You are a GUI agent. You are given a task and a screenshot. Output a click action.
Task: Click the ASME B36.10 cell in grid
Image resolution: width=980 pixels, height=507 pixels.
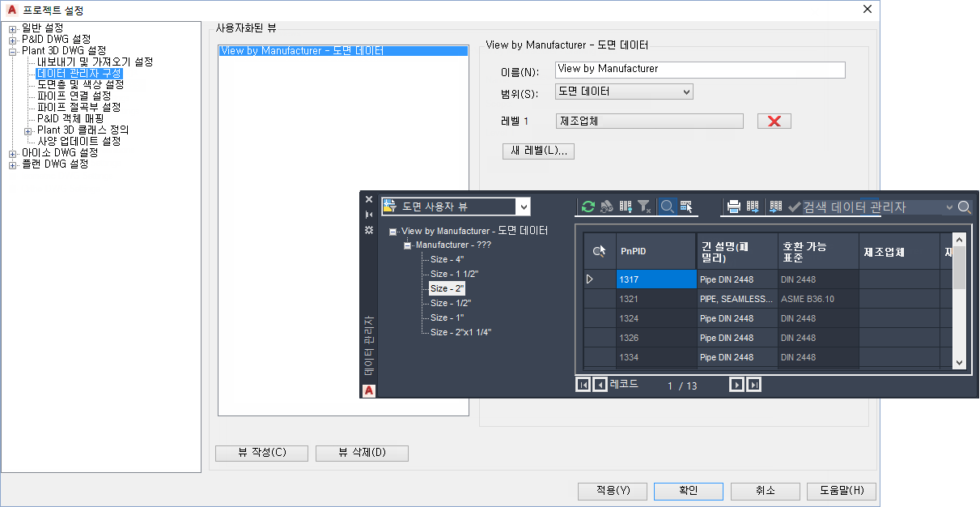pos(818,299)
